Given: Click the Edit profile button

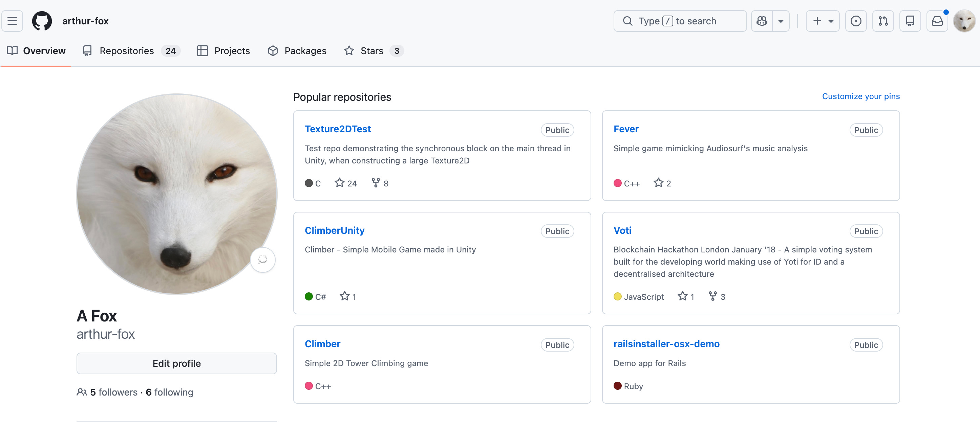Looking at the screenshot, I should click(176, 363).
